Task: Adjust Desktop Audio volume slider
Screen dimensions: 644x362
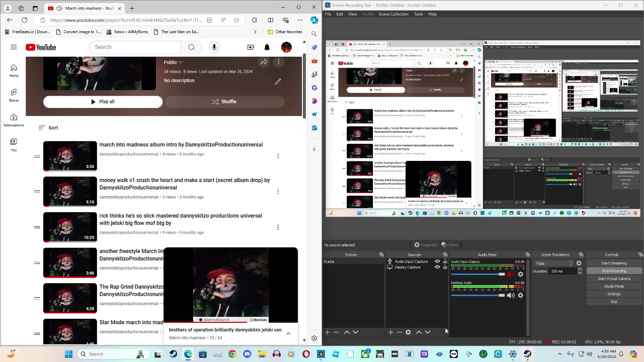Action: [x=478, y=295]
